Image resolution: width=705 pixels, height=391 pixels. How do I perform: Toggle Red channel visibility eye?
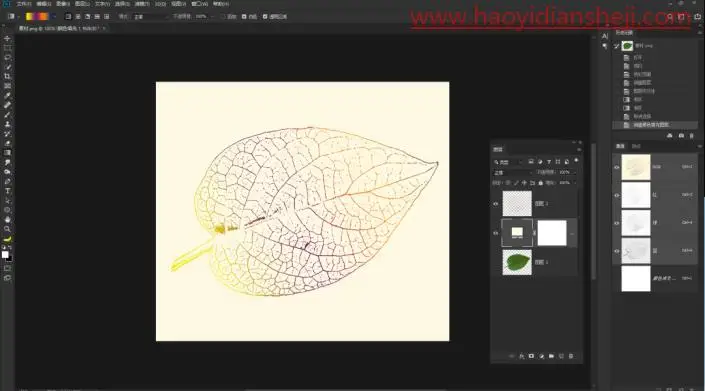(x=616, y=195)
